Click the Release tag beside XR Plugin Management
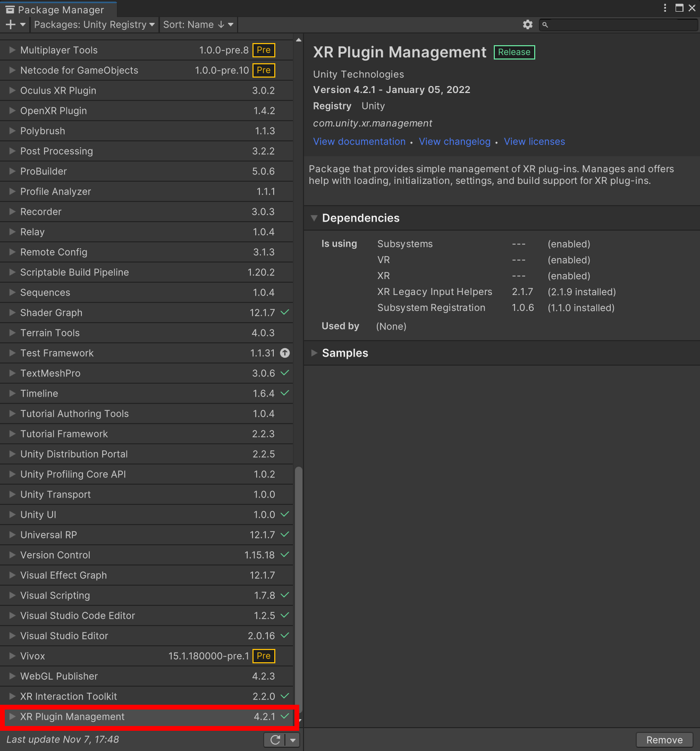700x751 pixels. pos(514,52)
